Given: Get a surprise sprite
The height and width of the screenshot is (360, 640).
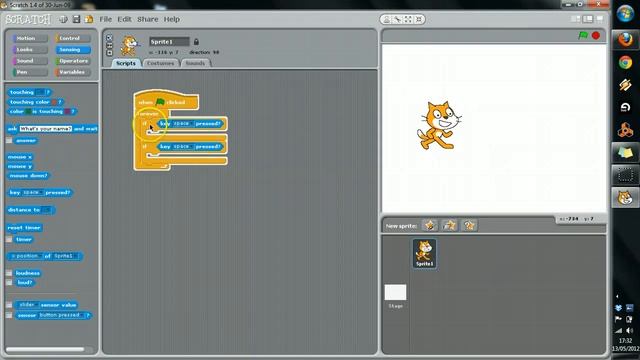Looking at the screenshot, I should tap(469, 225).
